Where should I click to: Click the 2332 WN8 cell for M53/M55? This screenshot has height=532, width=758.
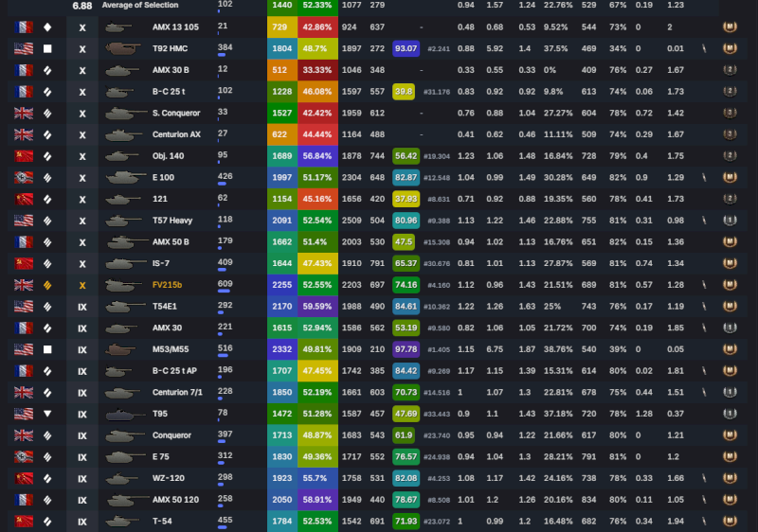pos(282,349)
